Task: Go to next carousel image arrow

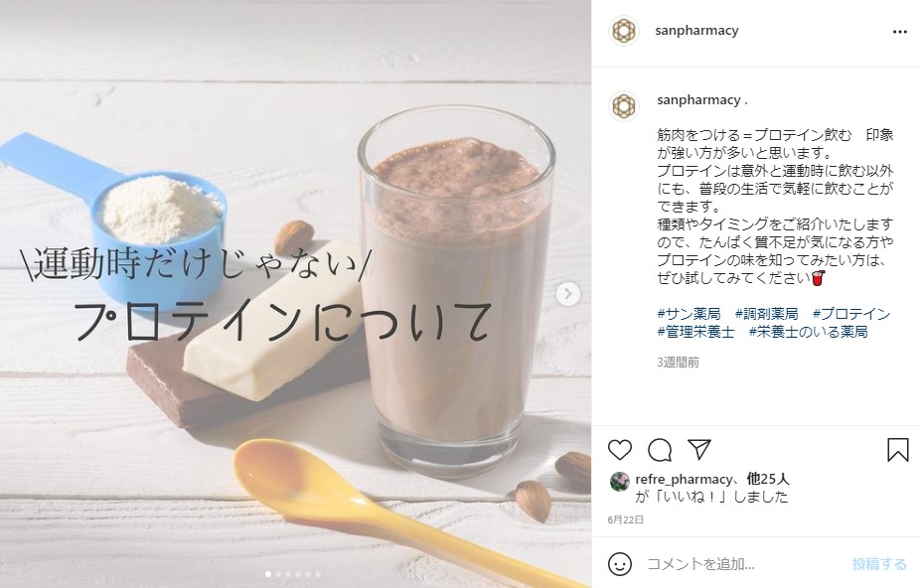Action: pyautogui.click(x=568, y=294)
